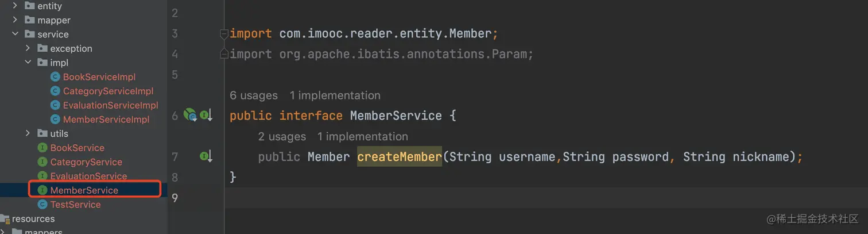Expand the utils folder chevron
Image resolution: width=868 pixels, height=234 pixels.
click(x=28, y=133)
